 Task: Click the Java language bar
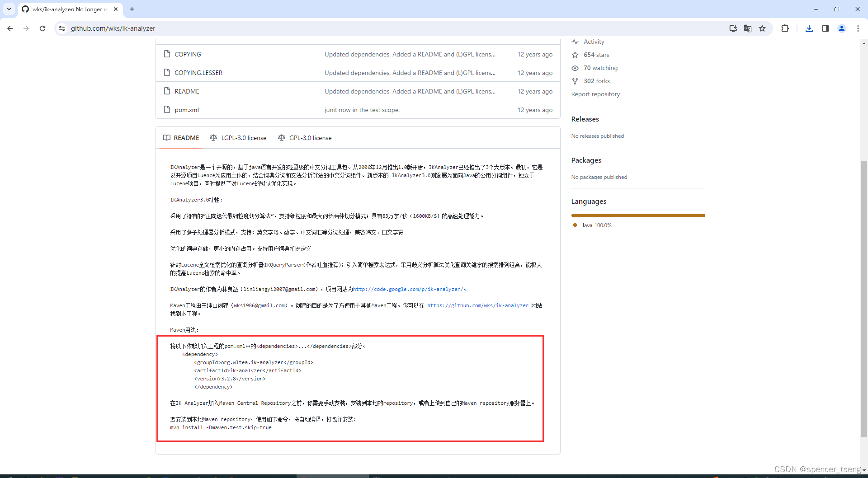(x=638, y=216)
